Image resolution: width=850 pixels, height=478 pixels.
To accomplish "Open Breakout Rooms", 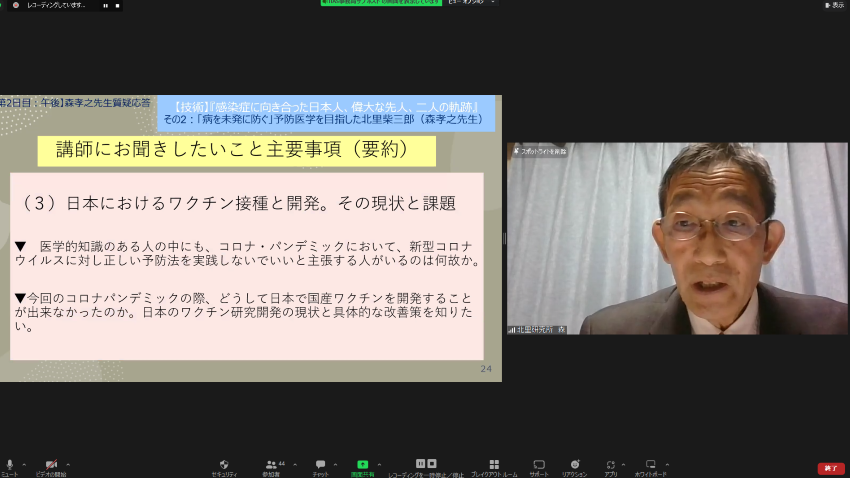I will click(494, 465).
